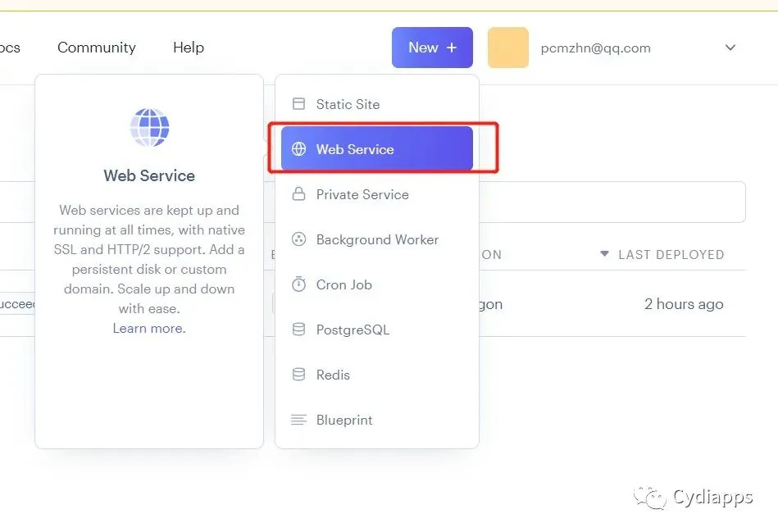The height and width of the screenshot is (532, 778).
Task: Click the large globe illustration in the Web Service card
Action: pos(149,128)
